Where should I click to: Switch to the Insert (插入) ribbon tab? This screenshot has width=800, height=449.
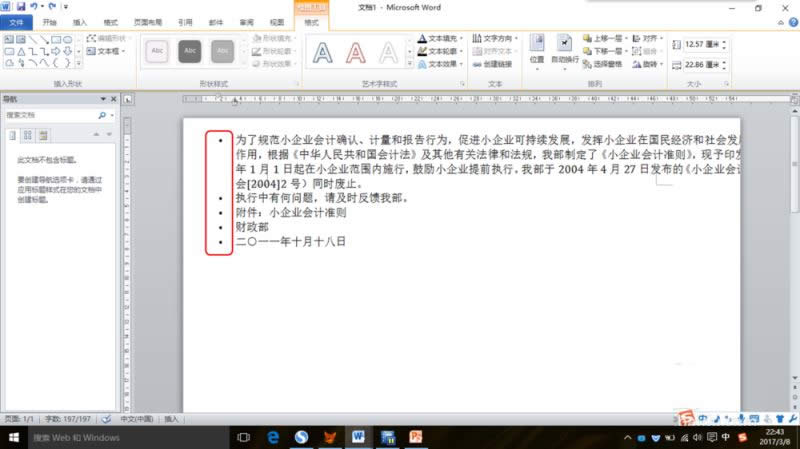(x=80, y=22)
